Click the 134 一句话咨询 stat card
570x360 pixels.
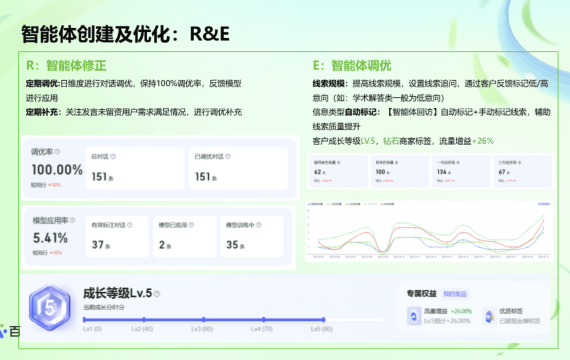click(461, 171)
